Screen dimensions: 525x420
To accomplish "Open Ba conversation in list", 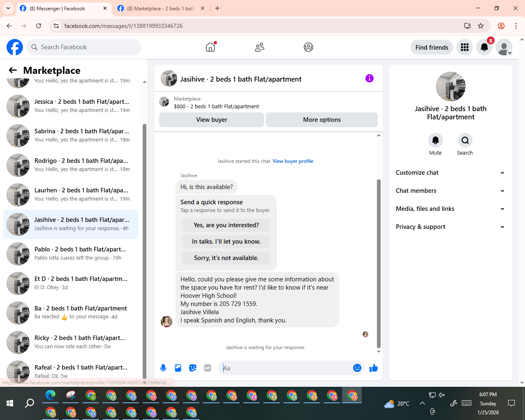I will (71, 313).
